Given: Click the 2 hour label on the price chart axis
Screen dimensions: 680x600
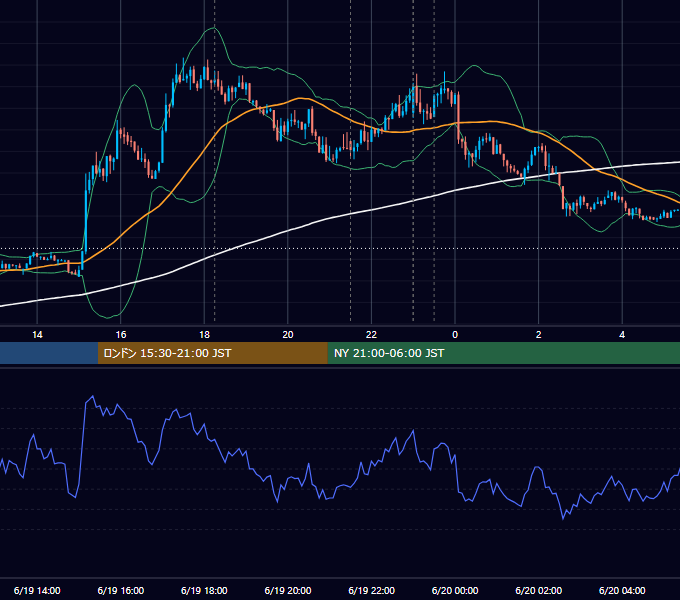Looking at the screenshot, I should tap(539, 335).
